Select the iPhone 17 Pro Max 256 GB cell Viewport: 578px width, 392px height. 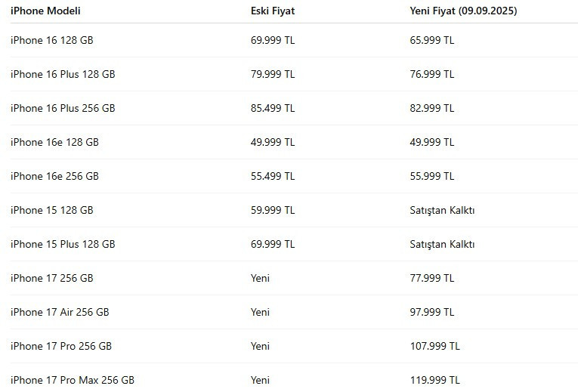pos(73,380)
